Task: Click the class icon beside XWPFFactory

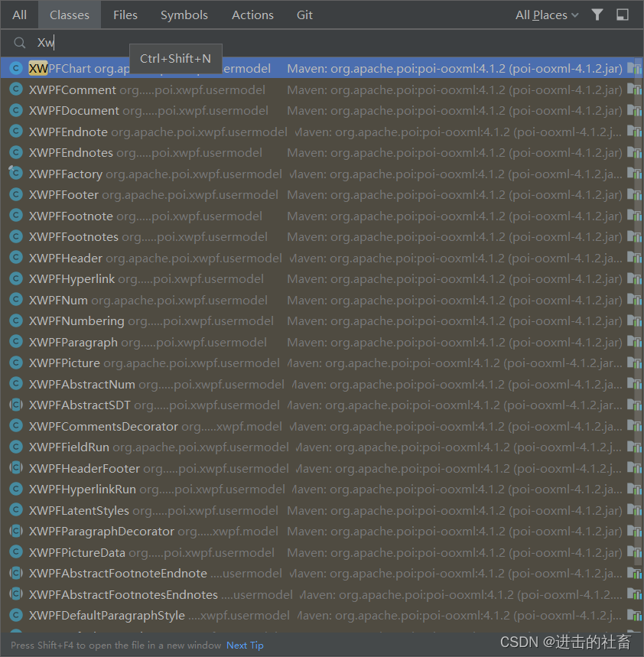Action: tap(16, 173)
